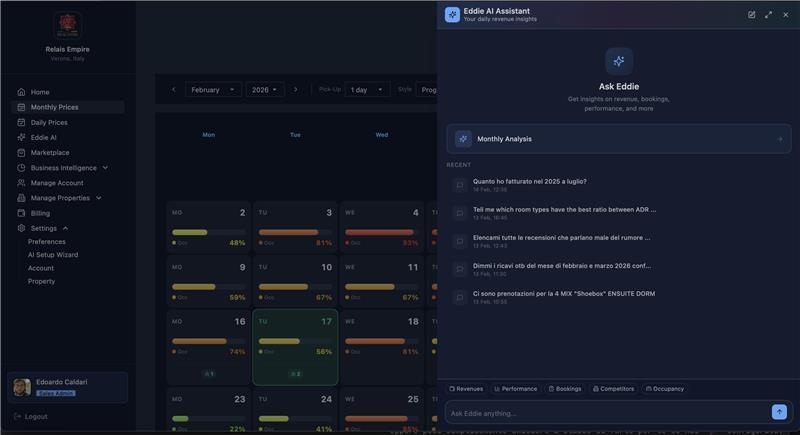The image size is (800, 435).
Task: Expand the Eddie assistant panel to fullscreen
Action: 768,15
